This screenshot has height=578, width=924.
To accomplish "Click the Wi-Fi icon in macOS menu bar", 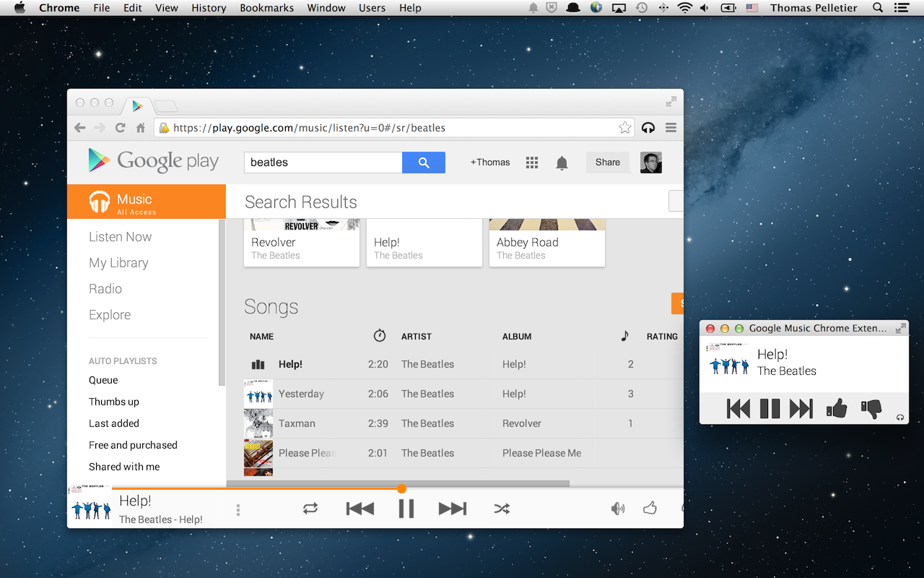I will point(684,8).
